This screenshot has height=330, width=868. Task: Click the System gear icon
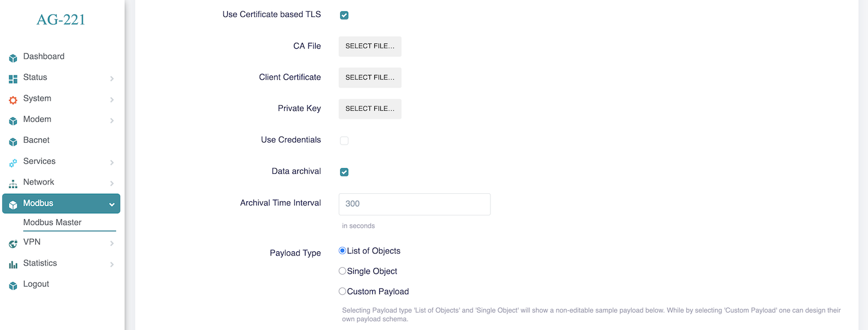[12, 99]
